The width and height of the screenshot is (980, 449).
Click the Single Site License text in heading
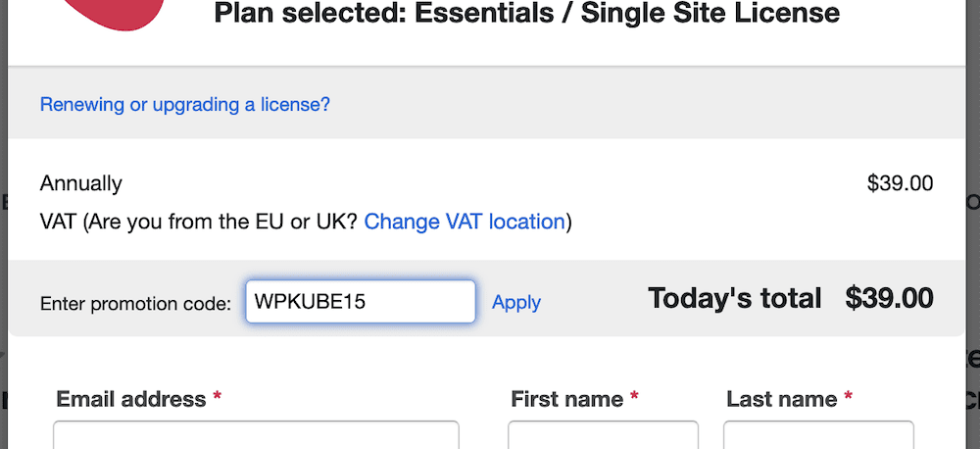[x=710, y=13]
